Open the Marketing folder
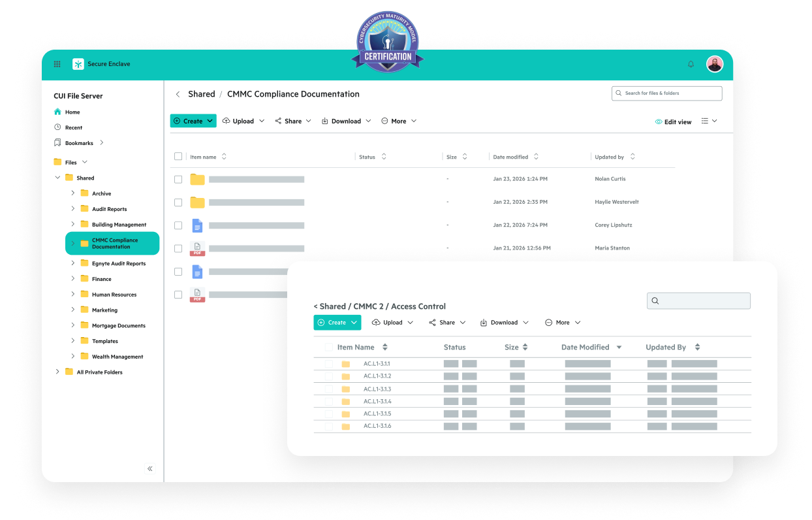 99,310
